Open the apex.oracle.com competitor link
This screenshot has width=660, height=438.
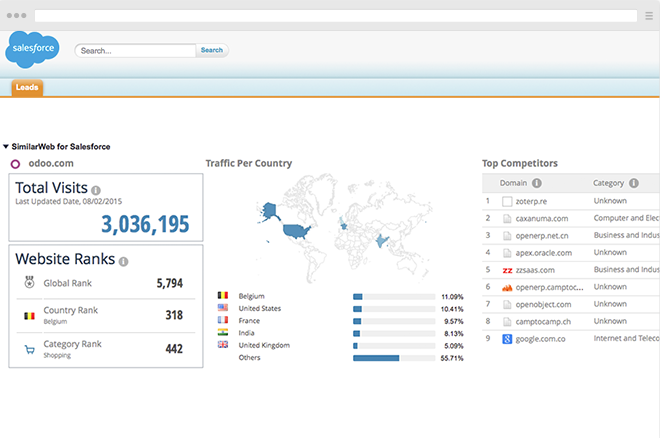click(x=543, y=253)
